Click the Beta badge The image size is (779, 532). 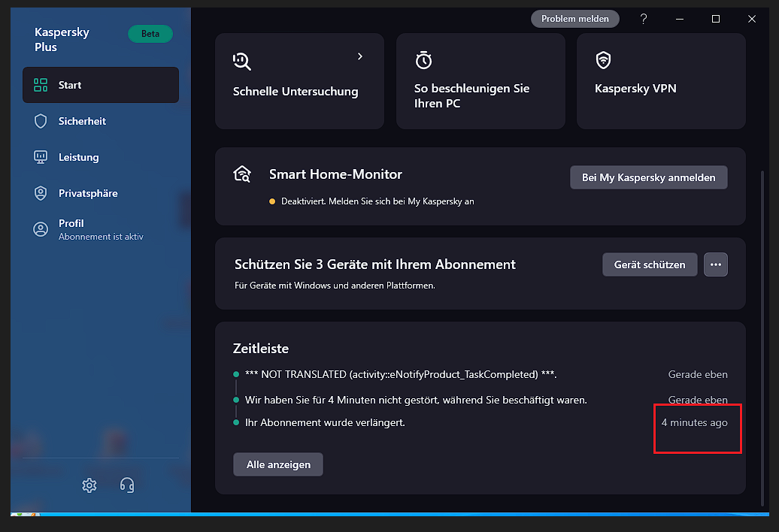click(150, 34)
